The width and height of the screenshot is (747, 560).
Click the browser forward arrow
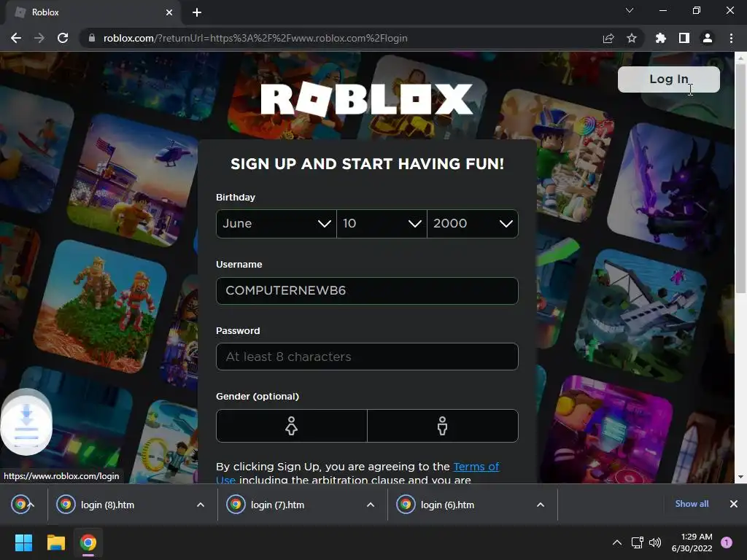coord(39,38)
